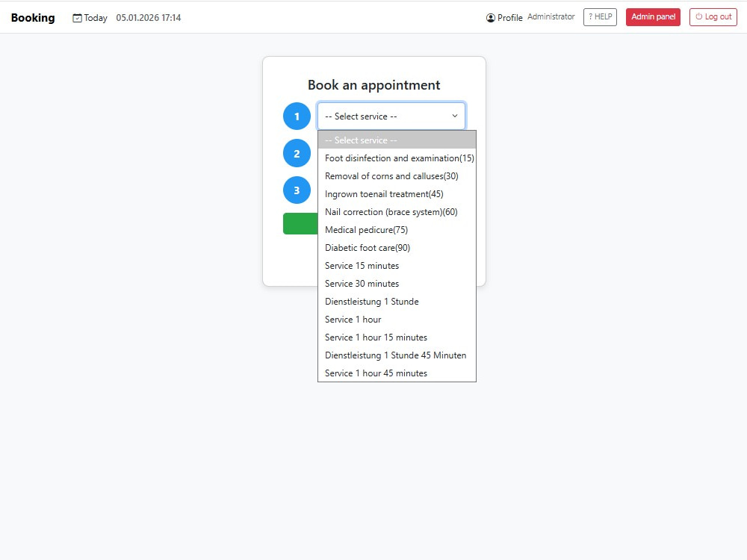Click the Administrator role text
The width and height of the screenshot is (747, 560).
click(551, 16)
